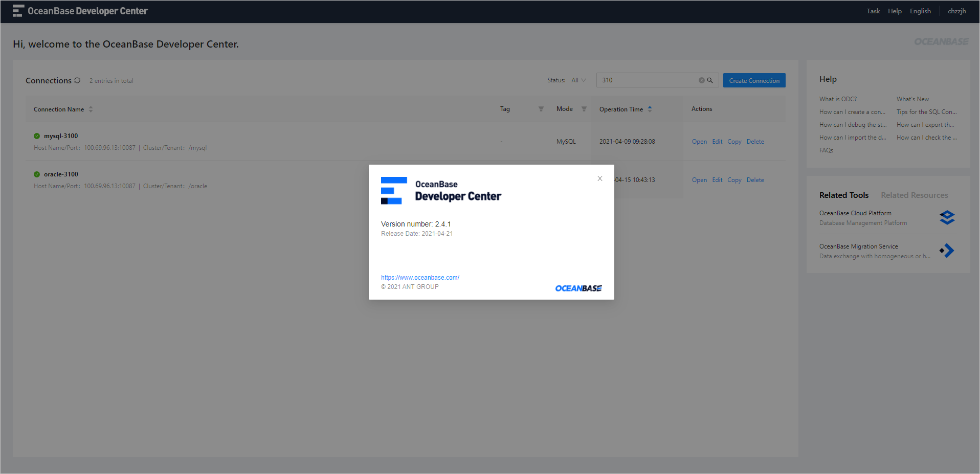Delete the oracle-3100 connection

click(755, 180)
